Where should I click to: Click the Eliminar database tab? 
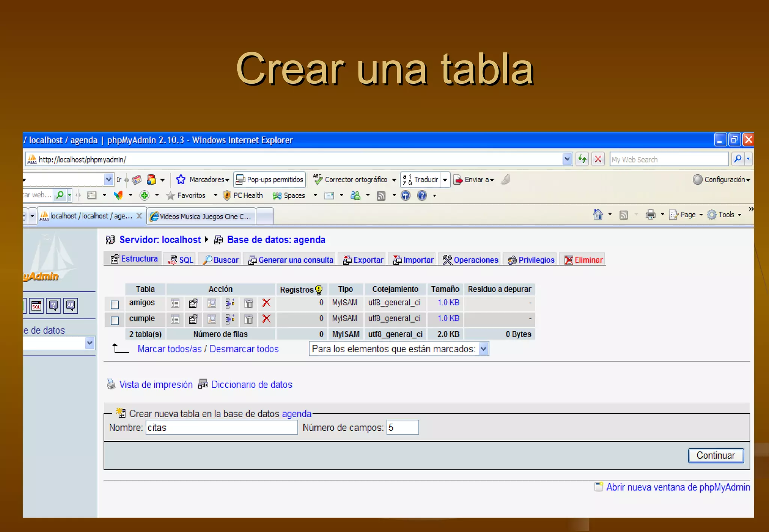tap(583, 260)
